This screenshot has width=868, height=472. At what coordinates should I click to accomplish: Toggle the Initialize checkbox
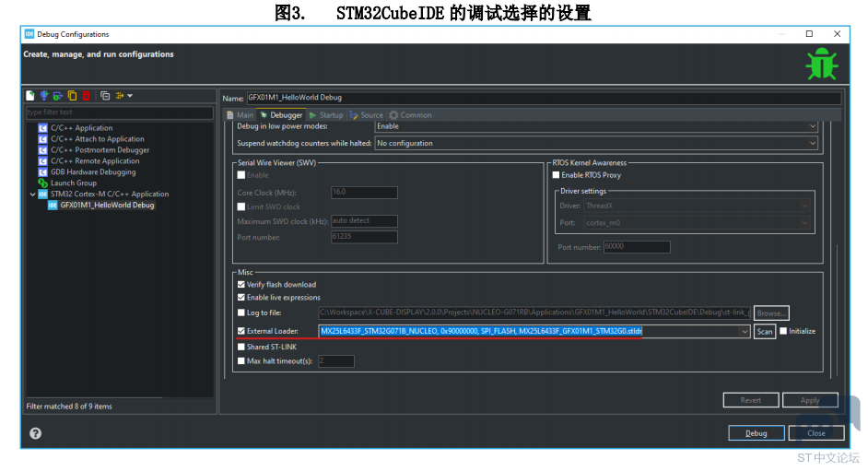783,331
